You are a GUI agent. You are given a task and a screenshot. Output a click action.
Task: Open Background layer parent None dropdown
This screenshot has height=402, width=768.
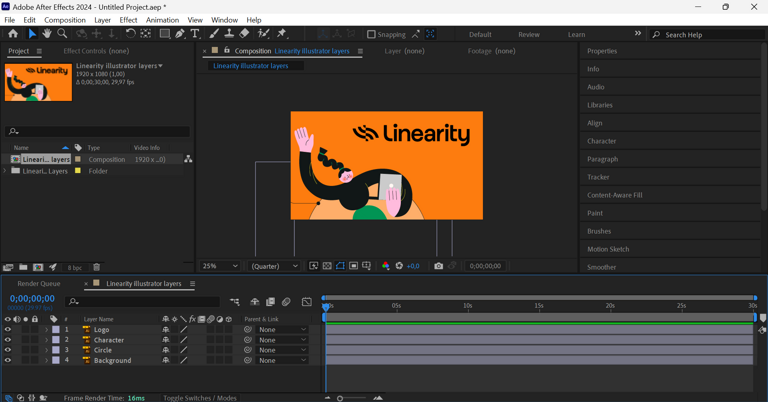coord(282,360)
